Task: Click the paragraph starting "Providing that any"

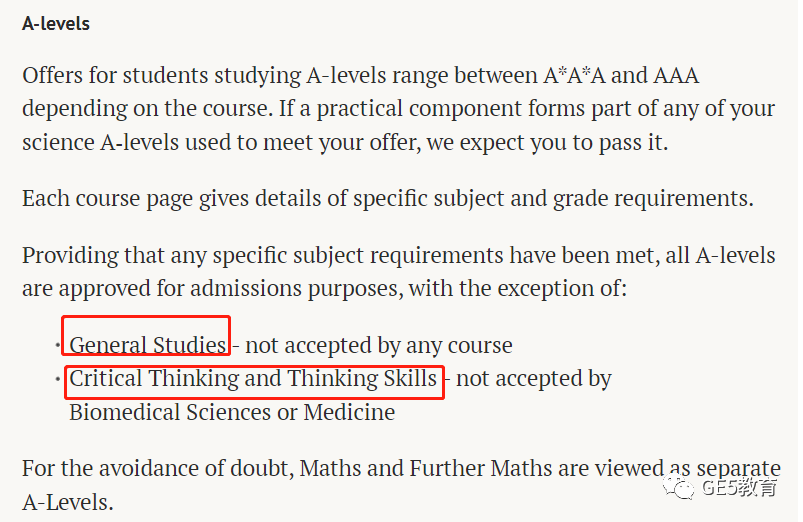Action: 398,272
